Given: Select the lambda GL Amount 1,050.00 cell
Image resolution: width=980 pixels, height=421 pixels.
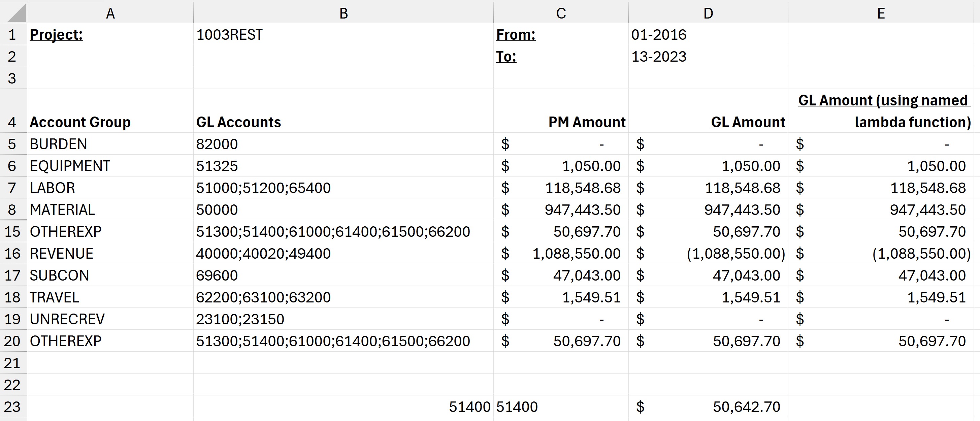Looking at the screenshot, I should click(x=881, y=165).
